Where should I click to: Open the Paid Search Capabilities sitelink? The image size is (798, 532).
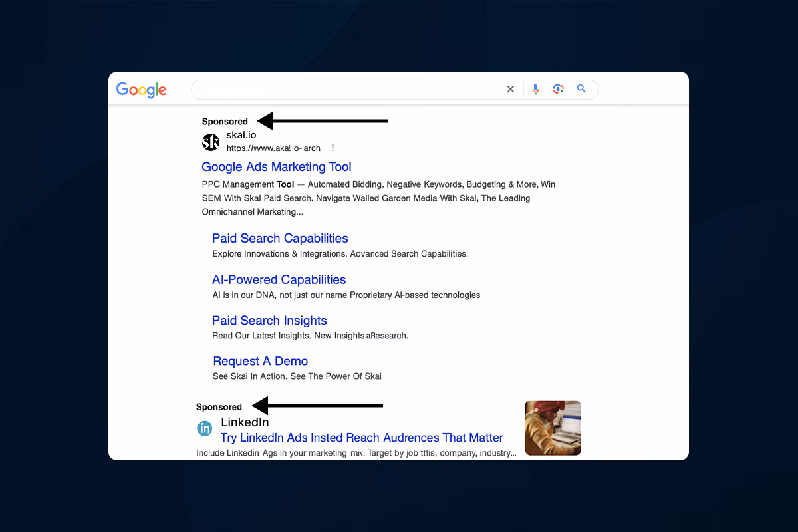280,238
